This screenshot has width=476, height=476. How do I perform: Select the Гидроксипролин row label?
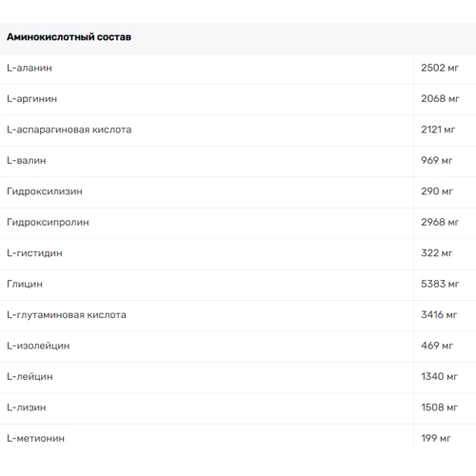48,223
